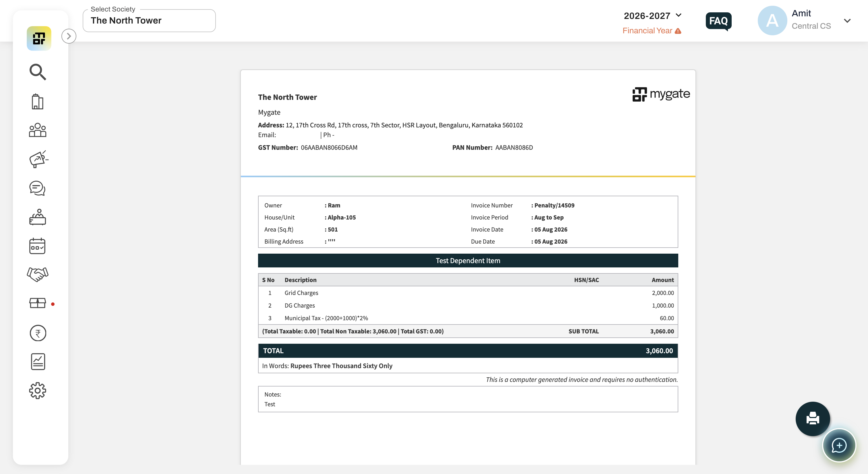Open the chat bubbles icon in sidebar
This screenshot has height=474, width=868.
tap(37, 188)
